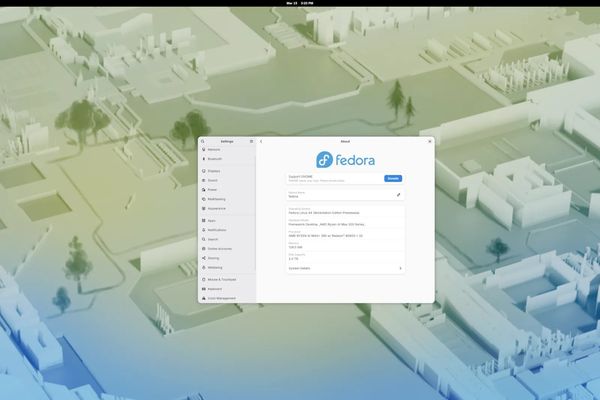Open Bluetooth settings in sidebar
Screen dimensions: 600x400
(227, 159)
